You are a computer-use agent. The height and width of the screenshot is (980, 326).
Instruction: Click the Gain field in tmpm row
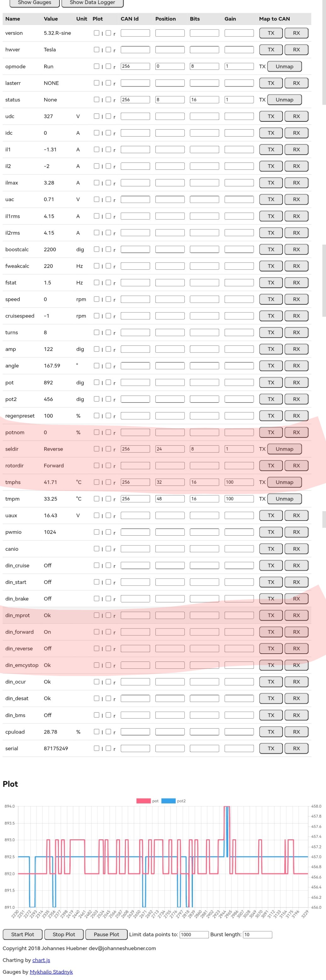pyautogui.click(x=239, y=499)
